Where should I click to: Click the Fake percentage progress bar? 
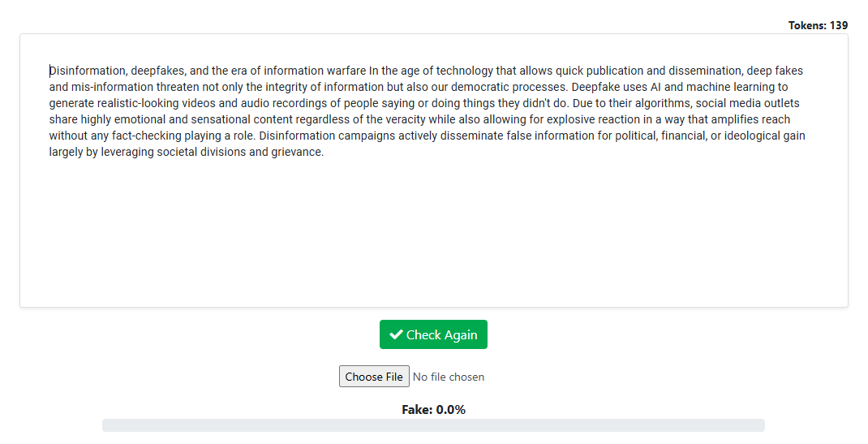click(433, 425)
